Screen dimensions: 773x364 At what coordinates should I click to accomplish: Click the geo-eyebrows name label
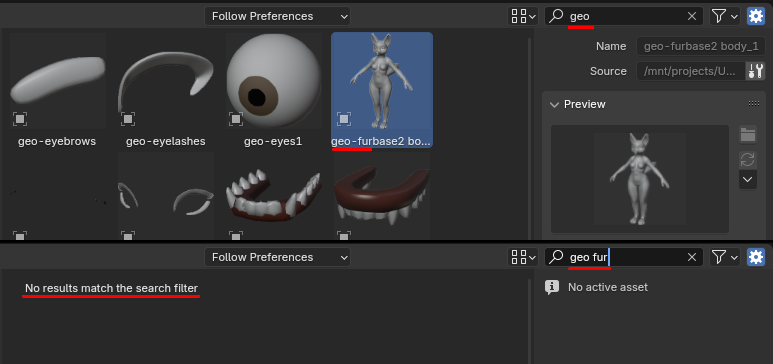tap(57, 142)
